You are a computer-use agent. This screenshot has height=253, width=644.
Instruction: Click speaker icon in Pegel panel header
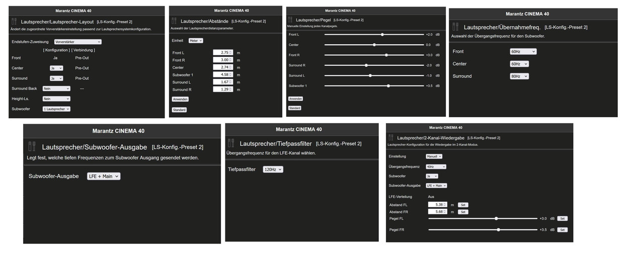pos(290,20)
